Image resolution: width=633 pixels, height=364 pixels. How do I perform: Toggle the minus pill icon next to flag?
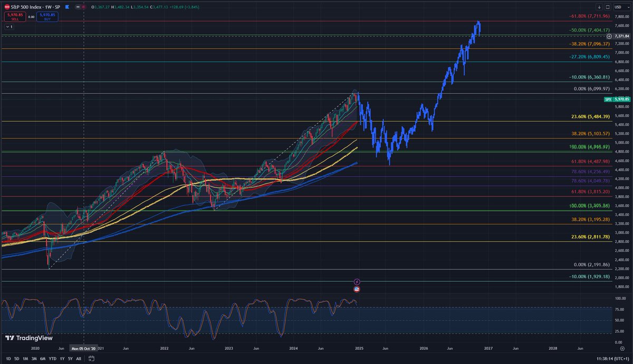78,7
